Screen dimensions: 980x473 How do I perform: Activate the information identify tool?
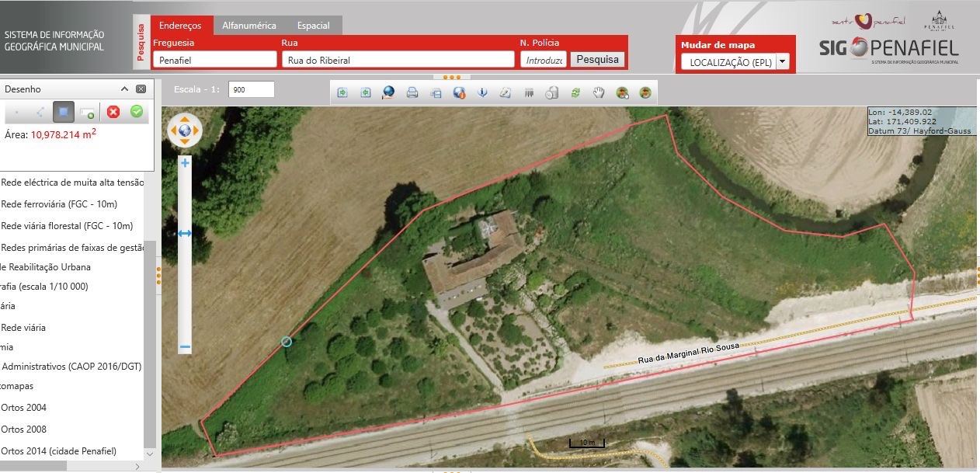click(482, 92)
